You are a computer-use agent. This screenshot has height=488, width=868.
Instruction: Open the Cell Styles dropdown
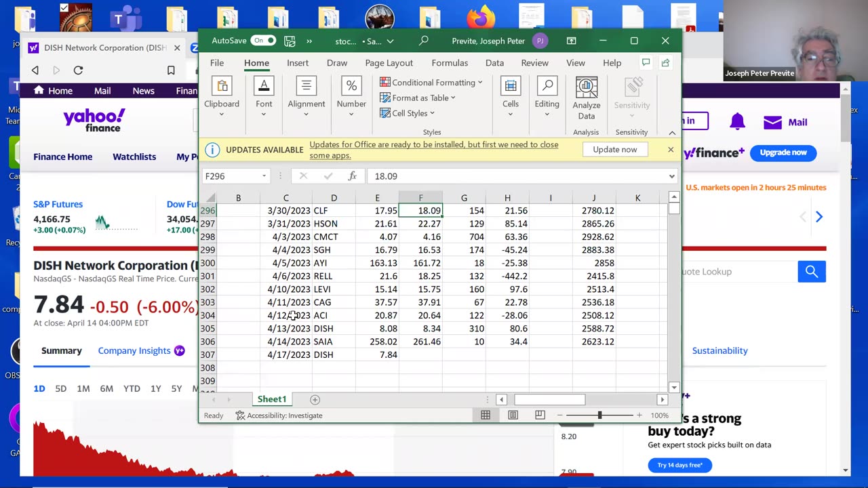408,113
